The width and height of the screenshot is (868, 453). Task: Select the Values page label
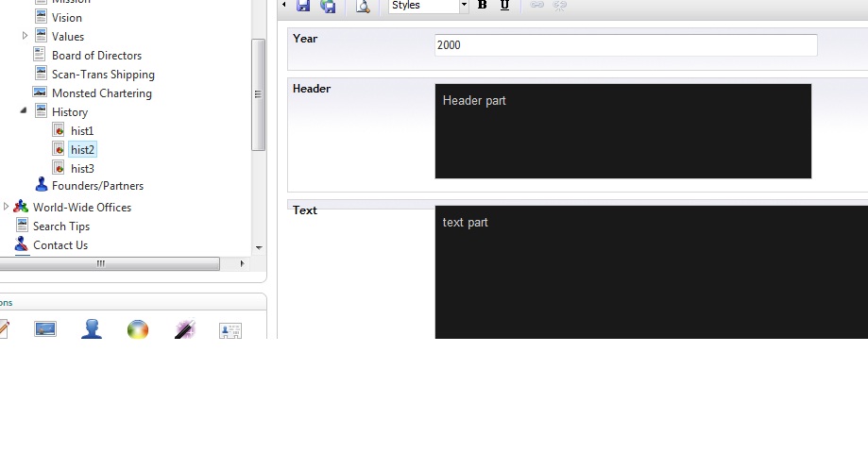(68, 37)
